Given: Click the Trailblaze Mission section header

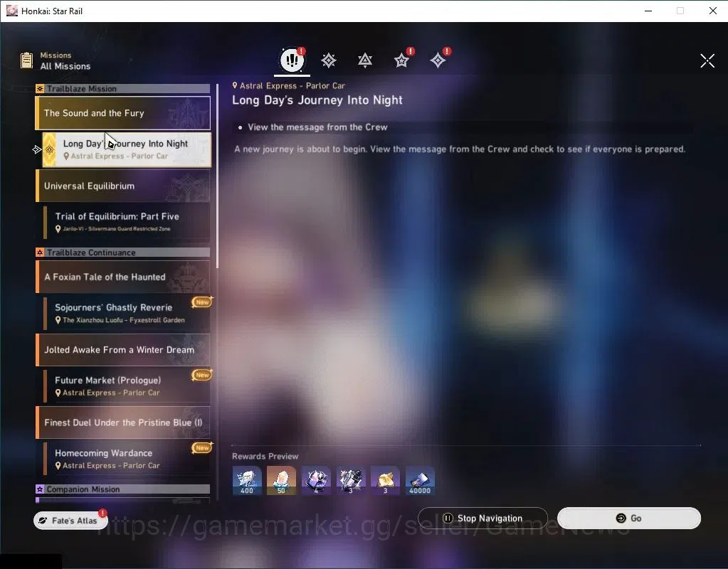Looking at the screenshot, I should coord(123,89).
